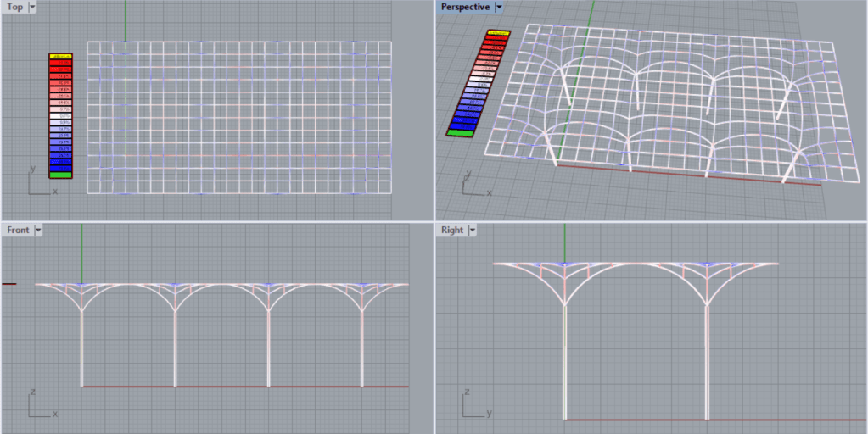Click the Right viewport title label
This screenshot has width=868, height=434.
pyautogui.click(x=451, y=230)
